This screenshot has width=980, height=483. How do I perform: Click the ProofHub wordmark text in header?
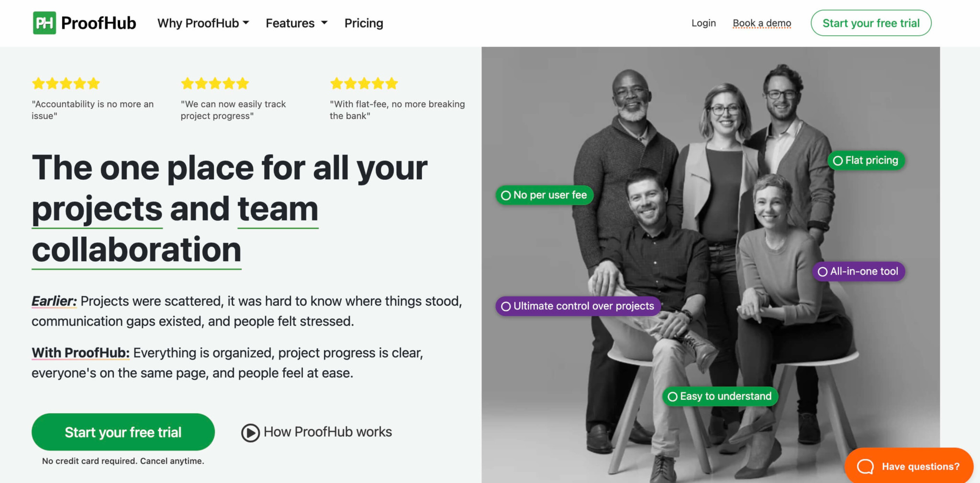99,23
